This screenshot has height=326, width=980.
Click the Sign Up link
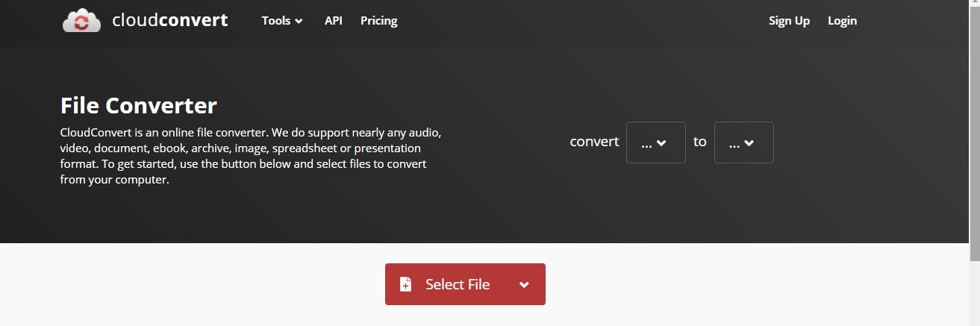pyautogui.click(x=789, y=21)
